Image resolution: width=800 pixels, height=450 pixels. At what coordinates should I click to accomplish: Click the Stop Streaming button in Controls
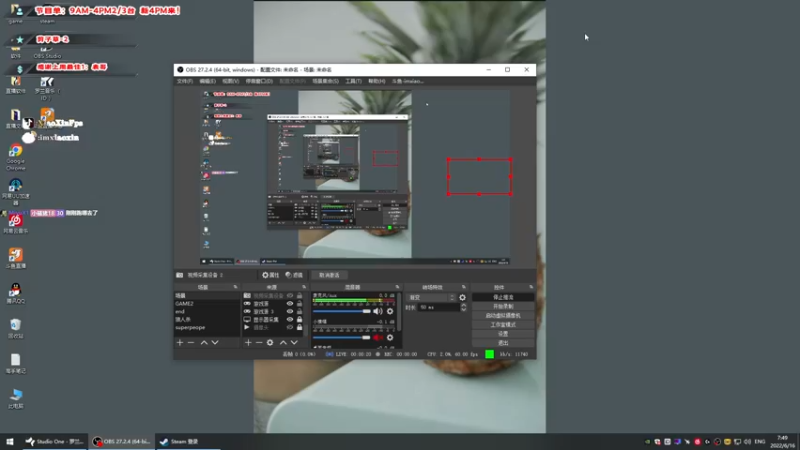(x=503, y=297)
